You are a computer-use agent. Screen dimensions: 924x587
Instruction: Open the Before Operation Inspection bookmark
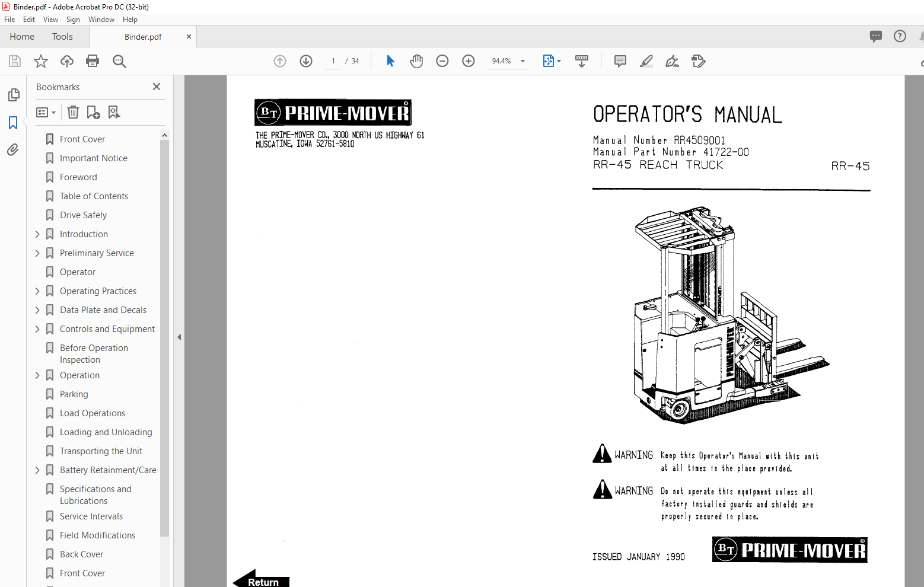tap(94, 354)
